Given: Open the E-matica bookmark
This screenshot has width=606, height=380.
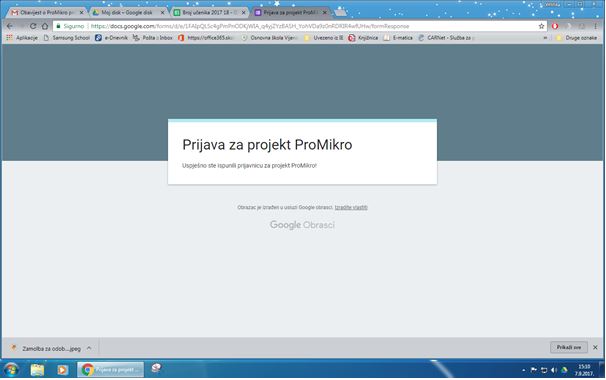Looking at the screenshot, I should click(398, 38).
